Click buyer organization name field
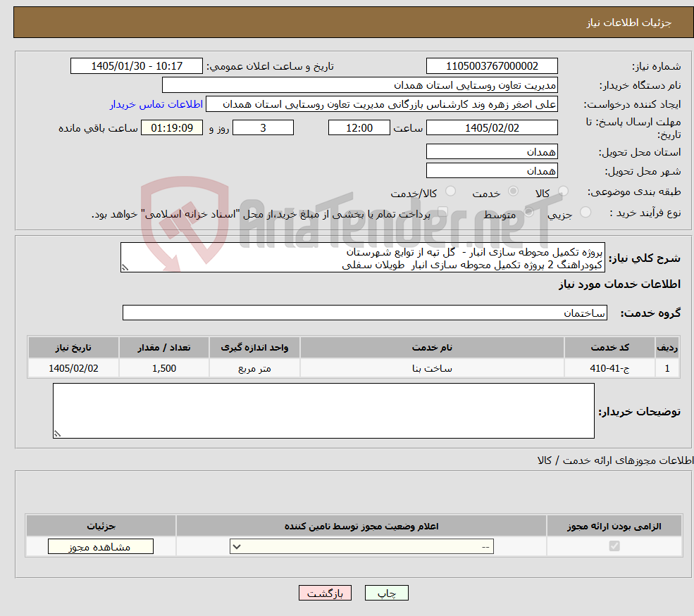694x616 pixels. (360, 85)
